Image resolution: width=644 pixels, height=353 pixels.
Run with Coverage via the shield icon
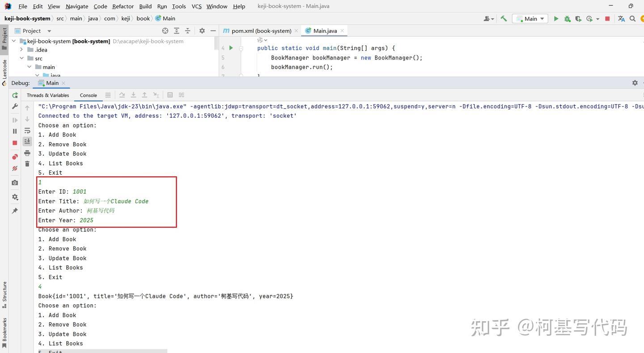tap(578, 19)
